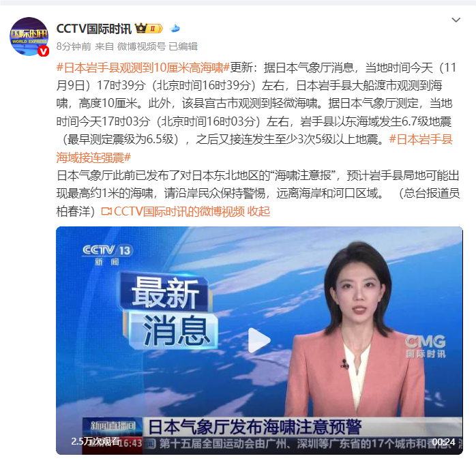Open the crown membership level badge
476x463 pixels.
149,29
